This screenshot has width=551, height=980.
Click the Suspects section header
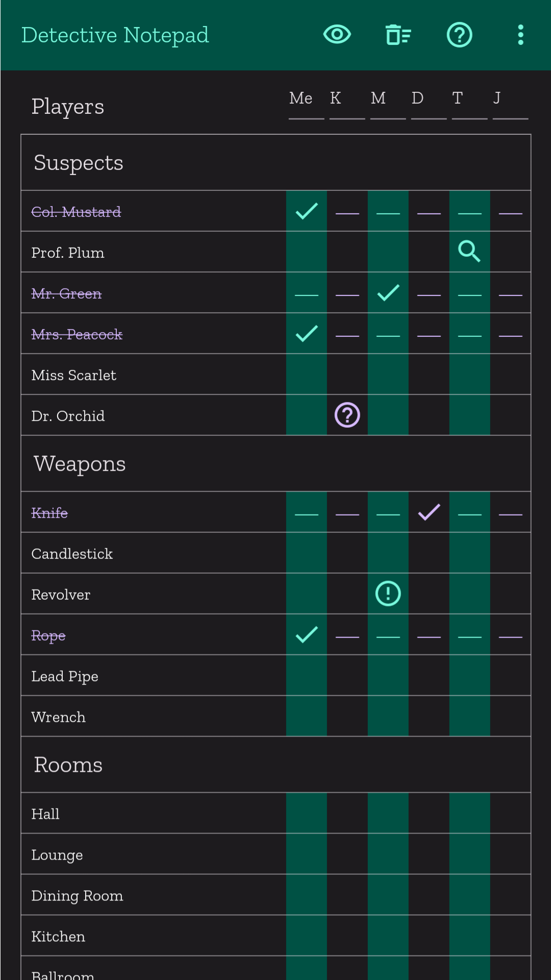(x=79, y=163)
